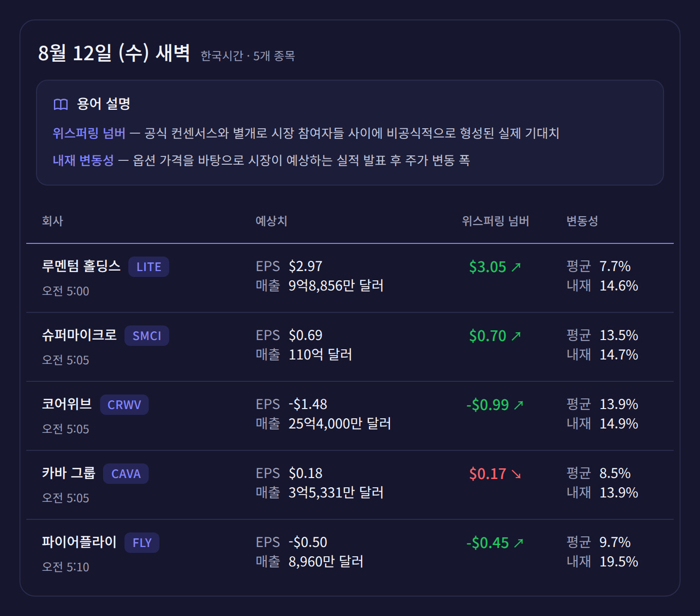Open the CAVA ticker badge
This screenshot has height=616, width=700.
(126, 474)
